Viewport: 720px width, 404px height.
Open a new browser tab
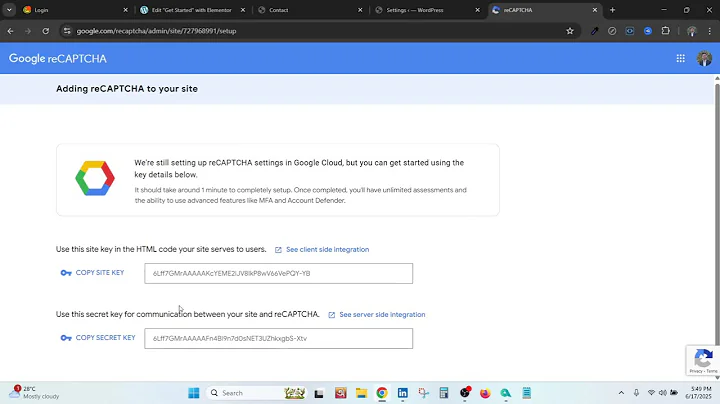(x=613, y=10)
